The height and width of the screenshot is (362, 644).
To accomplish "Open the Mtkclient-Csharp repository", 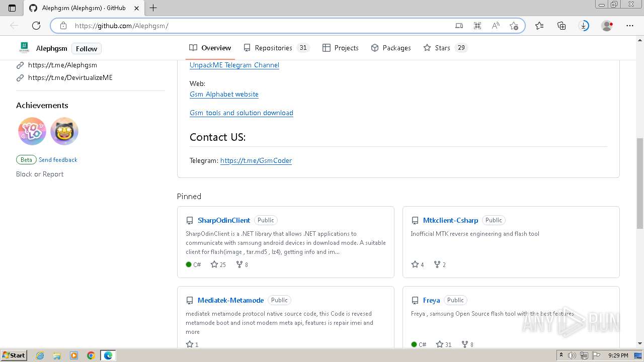I will click(450, 220).
